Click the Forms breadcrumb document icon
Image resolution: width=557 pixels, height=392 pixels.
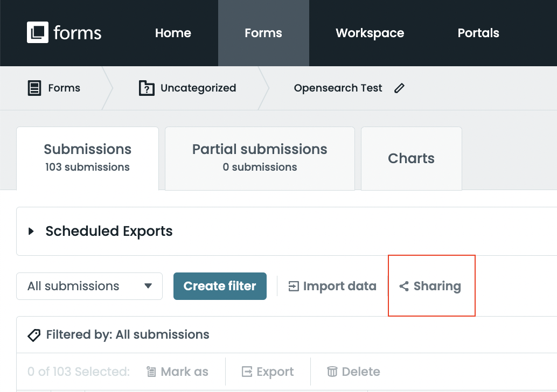tap(34, 88)
